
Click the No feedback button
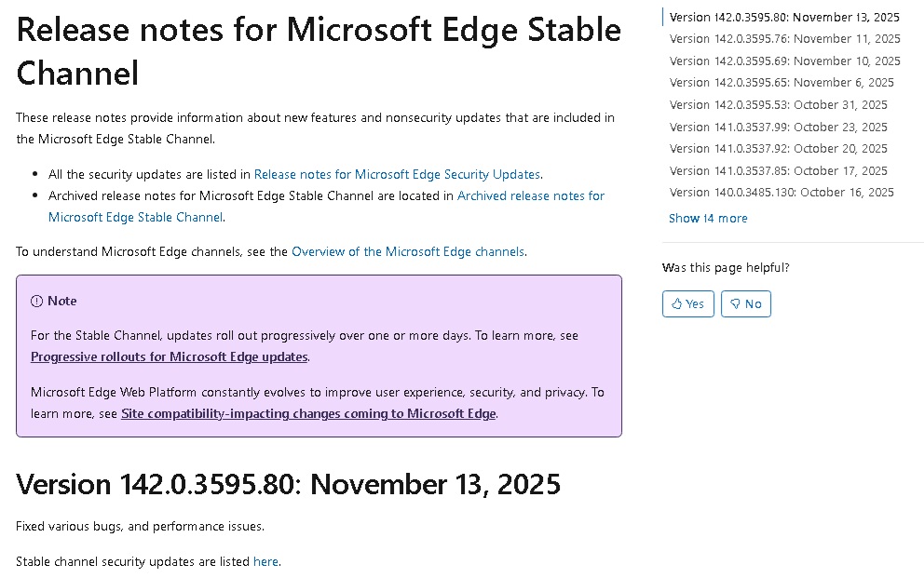(745, 303)
